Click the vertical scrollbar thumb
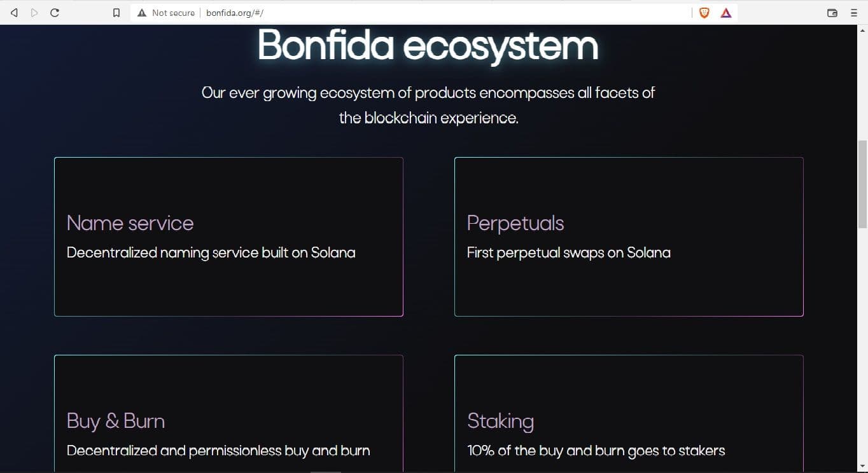This screenshot has width=868, height=473. point(863,184)
